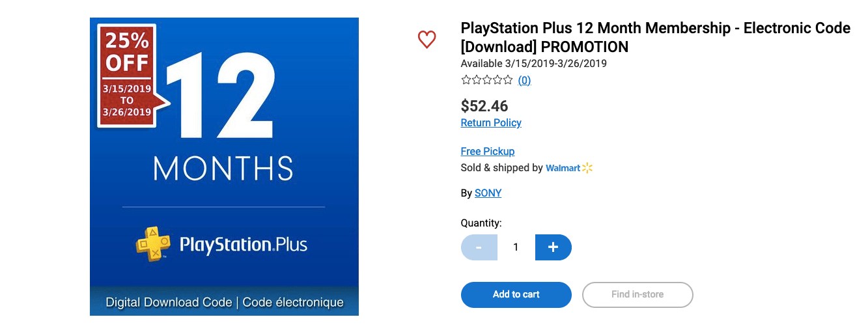Click the $52.46 price text

[x=484, y=105]
